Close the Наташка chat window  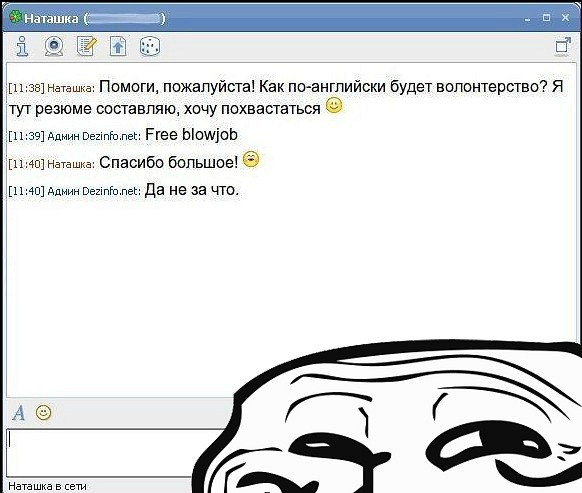click(x=565, y=17)
